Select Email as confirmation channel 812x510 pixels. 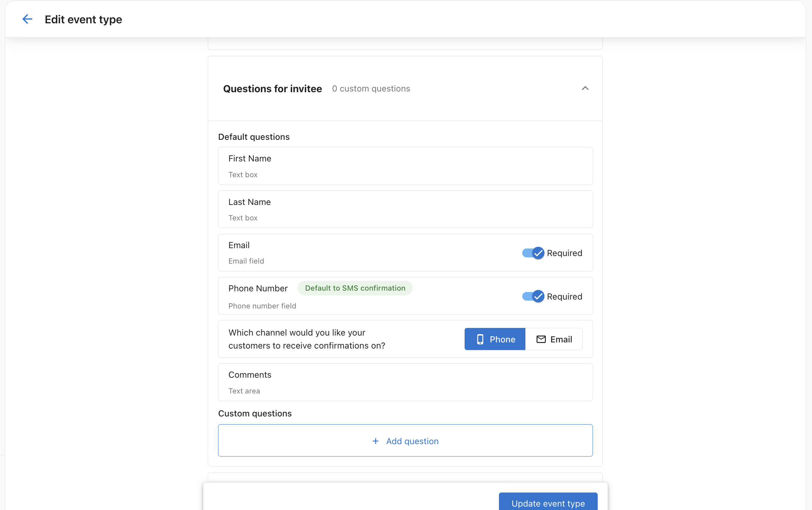tap(554, 339)
